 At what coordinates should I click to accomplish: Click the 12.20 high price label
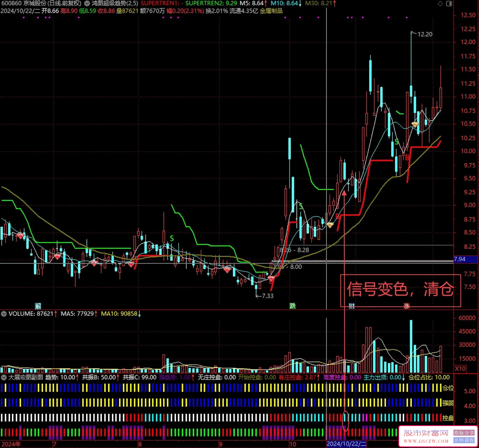[425, 34]
